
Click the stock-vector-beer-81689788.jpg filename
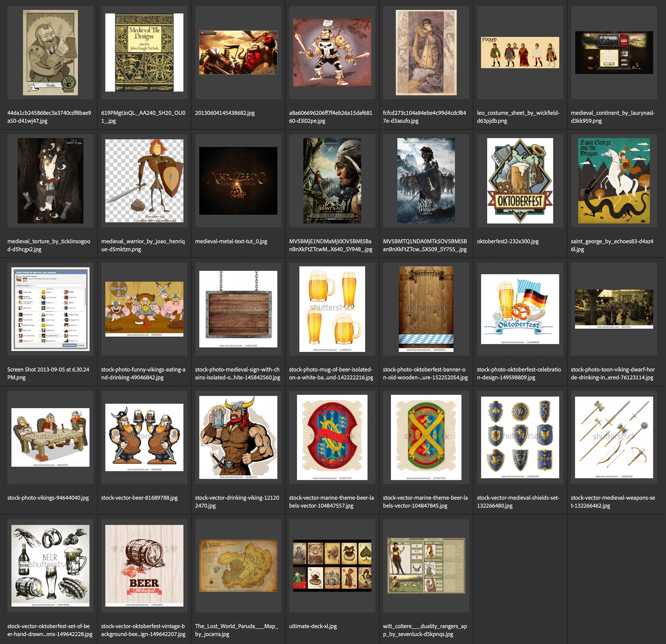coord(139,498)
